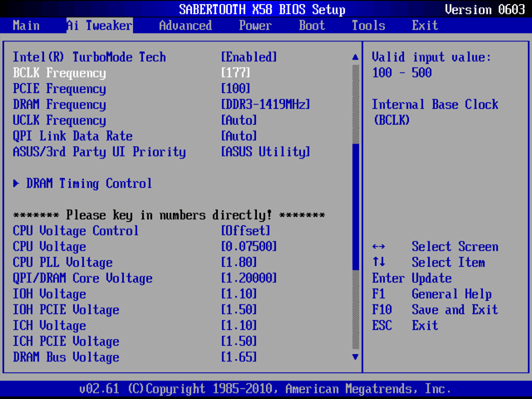The height and width of the screenshot is (399, 532).
Task: Click the Internal Base Clock description
Action: pyautogui.click(x=435, y=112)
